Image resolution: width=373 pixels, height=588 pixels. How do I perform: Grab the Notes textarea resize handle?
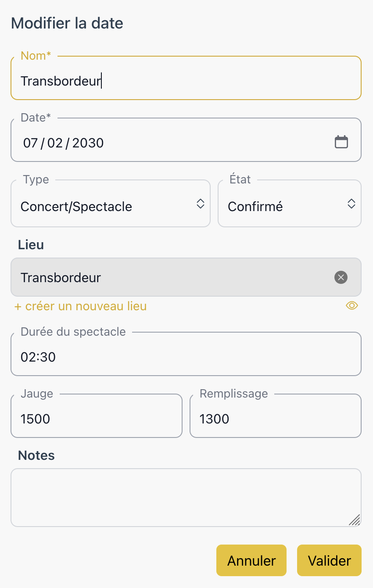355,520
